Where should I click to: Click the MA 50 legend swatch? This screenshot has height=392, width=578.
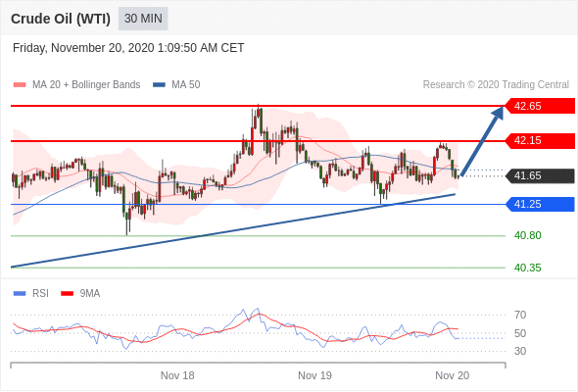click(159, 85)
